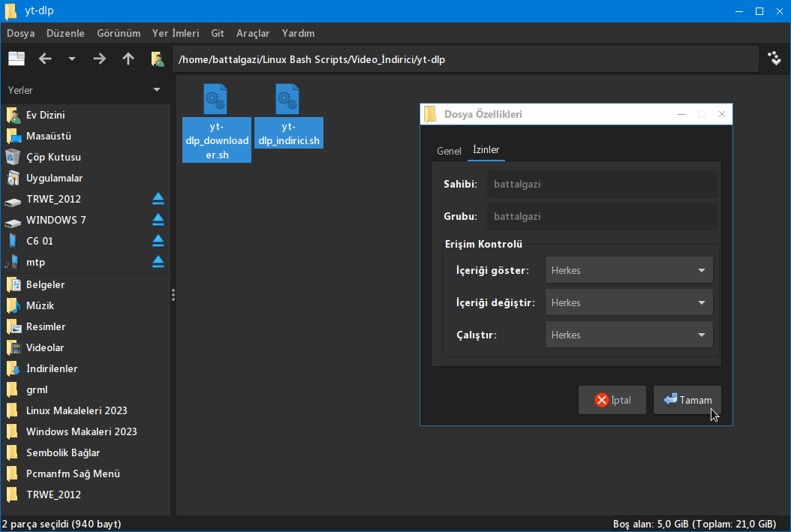Open Belgeler bookmark
Screen dimensions: 791x532
pos(86,285)
